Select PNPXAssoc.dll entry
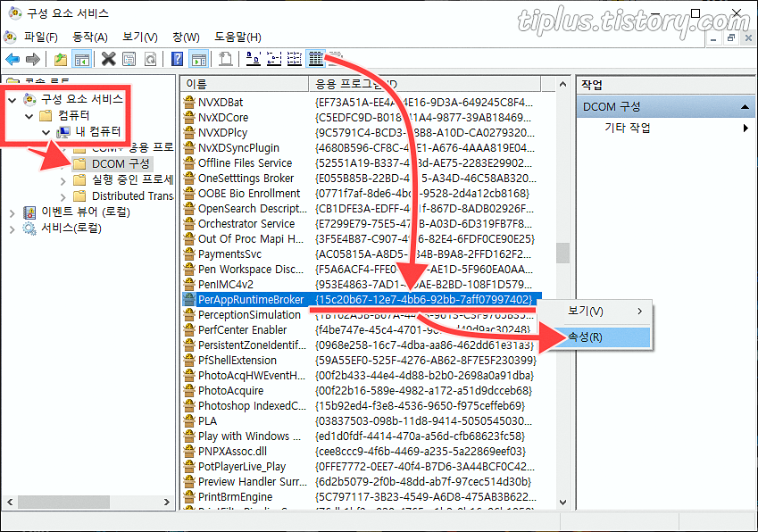The width and height of the screenshot is (758, 532). point(232,452)
